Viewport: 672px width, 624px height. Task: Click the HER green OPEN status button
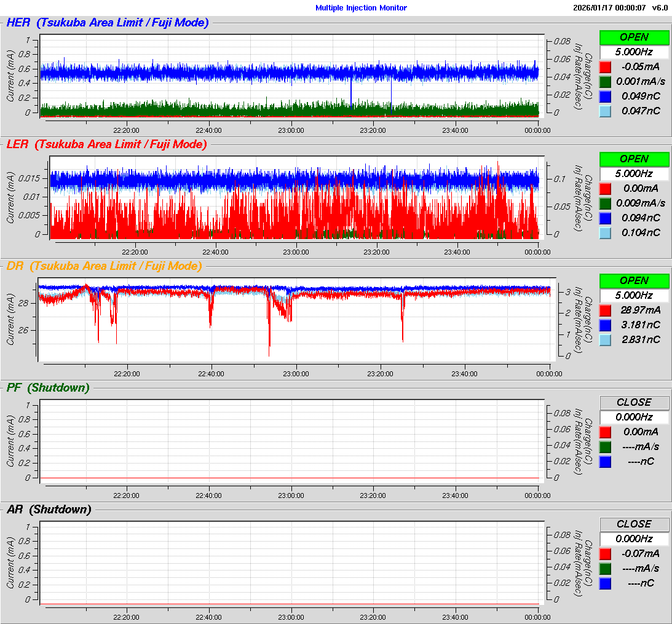[634, 37]
